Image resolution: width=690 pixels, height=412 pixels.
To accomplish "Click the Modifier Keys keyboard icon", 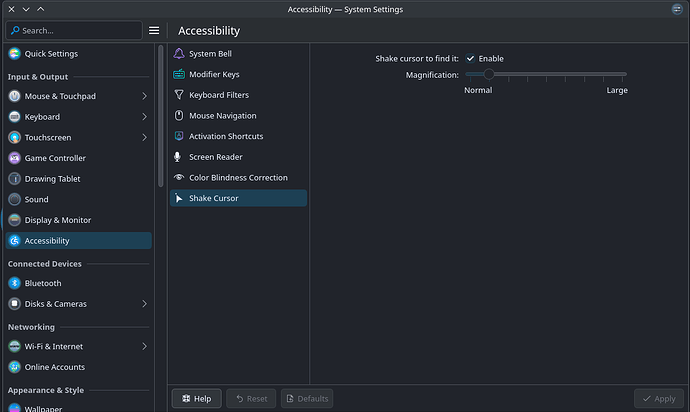I will click(x=179, y=74).
